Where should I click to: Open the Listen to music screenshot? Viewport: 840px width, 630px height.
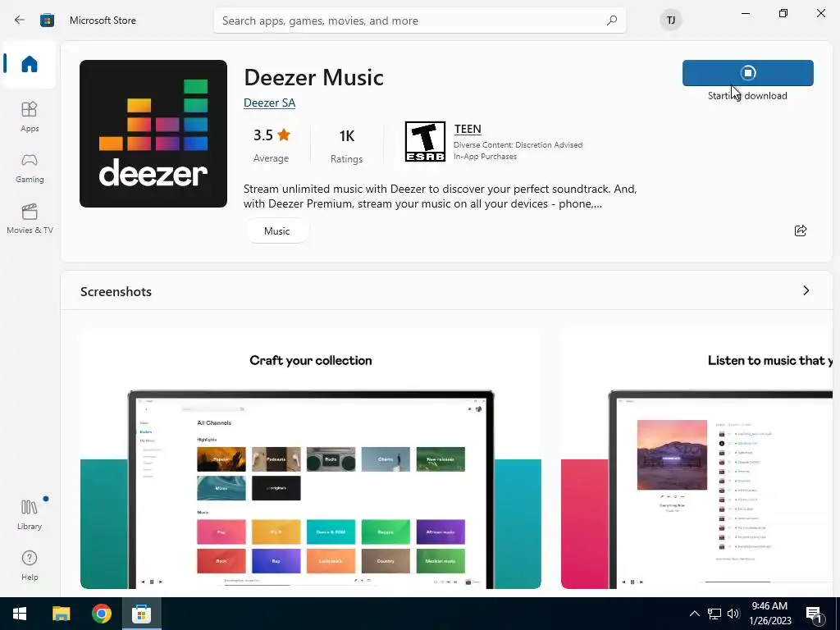click(697, 459)
